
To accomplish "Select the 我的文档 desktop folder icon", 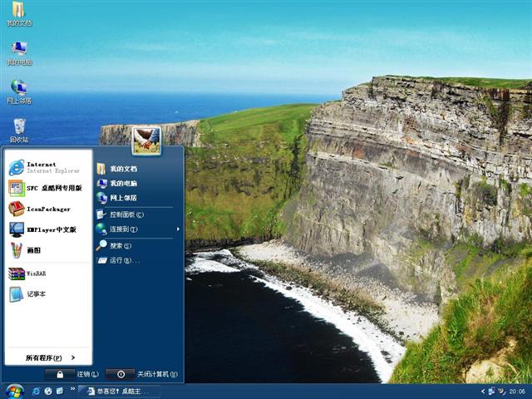I will tap(18, 12).
